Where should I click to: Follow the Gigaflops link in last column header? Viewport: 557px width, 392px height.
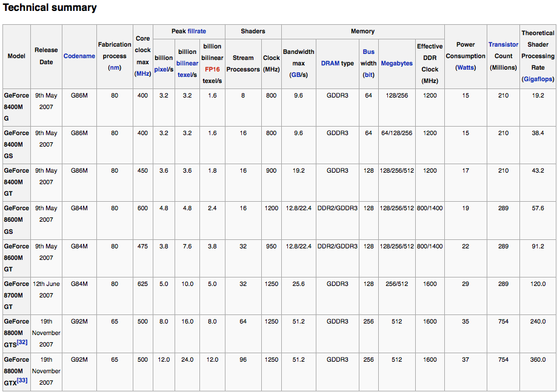coord(538,79)
